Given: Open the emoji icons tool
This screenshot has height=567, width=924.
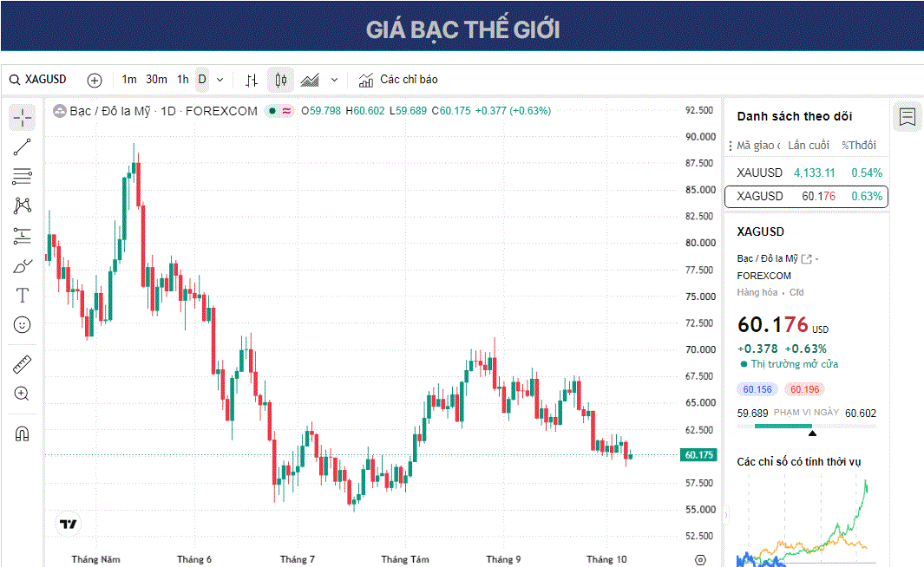Looking at the screenshot, I should click(23, 324).
